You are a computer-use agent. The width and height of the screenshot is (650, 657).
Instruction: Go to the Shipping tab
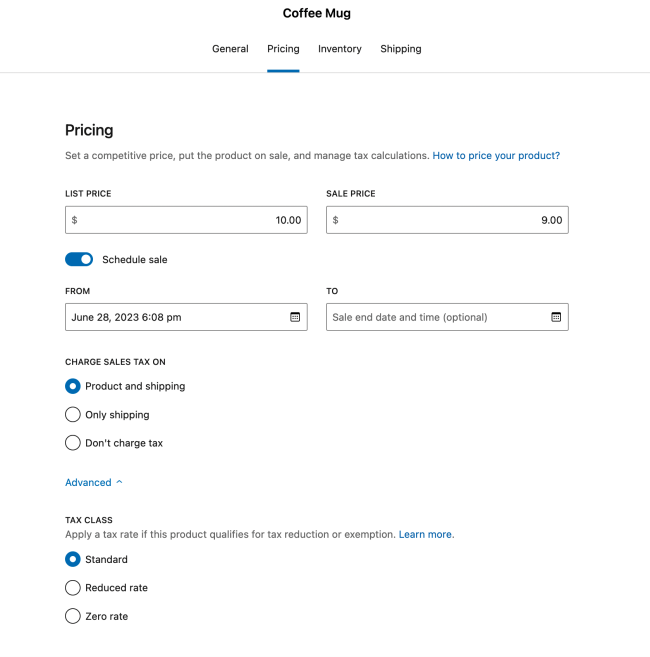(x=401, y=49)
